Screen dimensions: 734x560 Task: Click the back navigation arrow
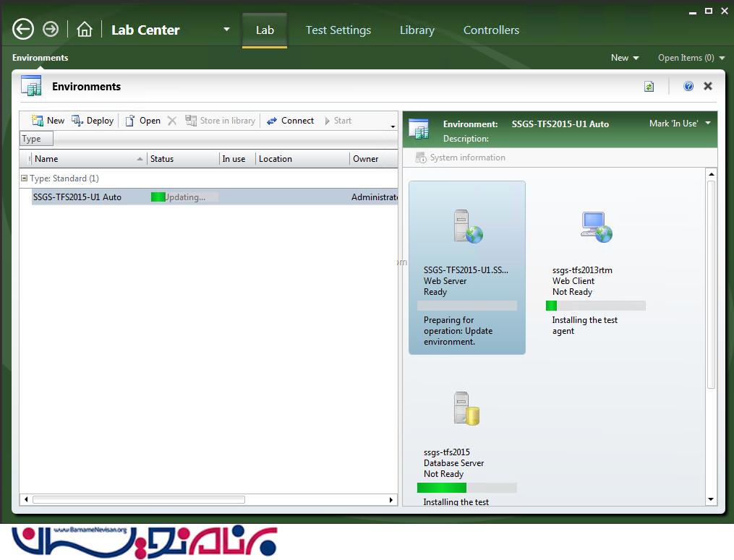click(x=23, y=29)
